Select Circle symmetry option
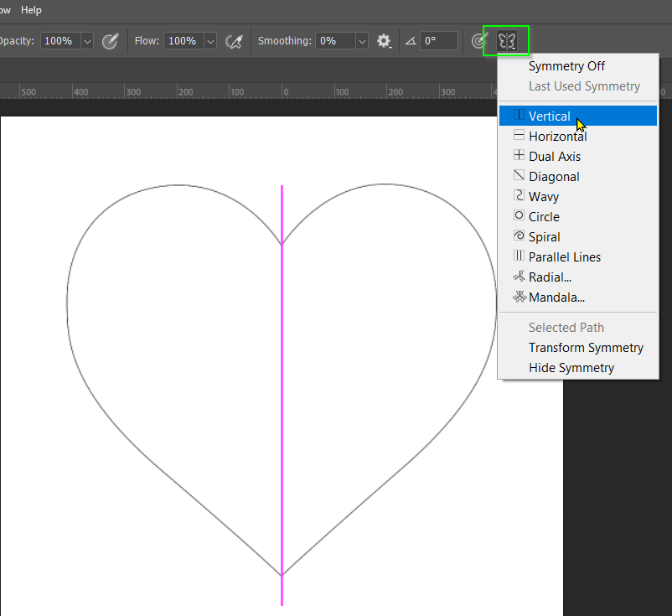 click(x=544, y=217)
